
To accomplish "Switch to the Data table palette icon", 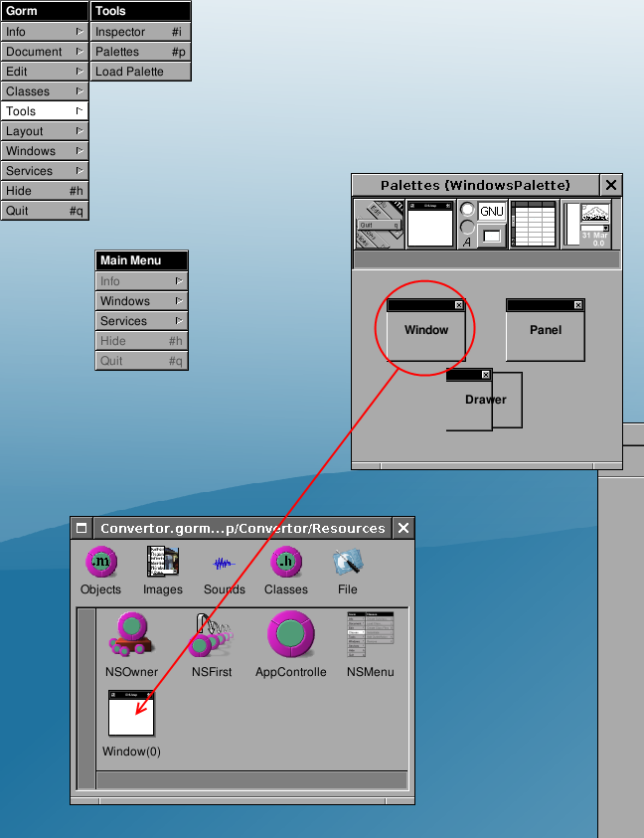I will tap(534, 224).
